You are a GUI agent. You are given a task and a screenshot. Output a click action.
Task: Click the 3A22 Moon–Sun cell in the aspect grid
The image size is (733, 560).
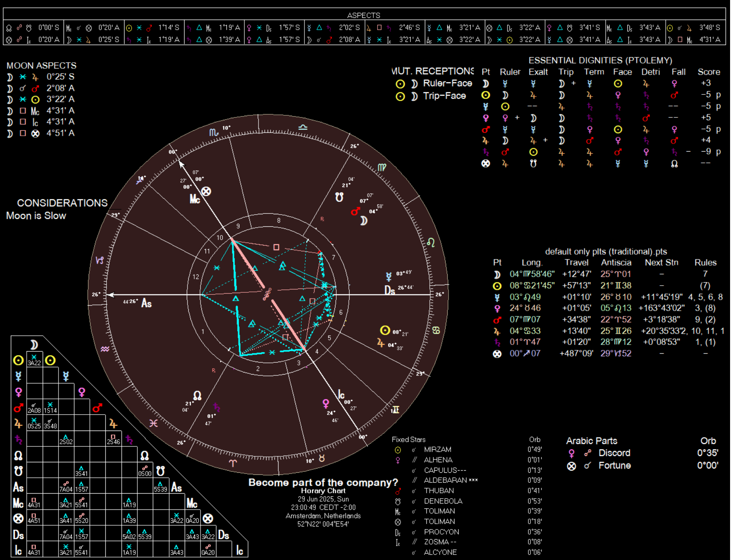point(34,360)
